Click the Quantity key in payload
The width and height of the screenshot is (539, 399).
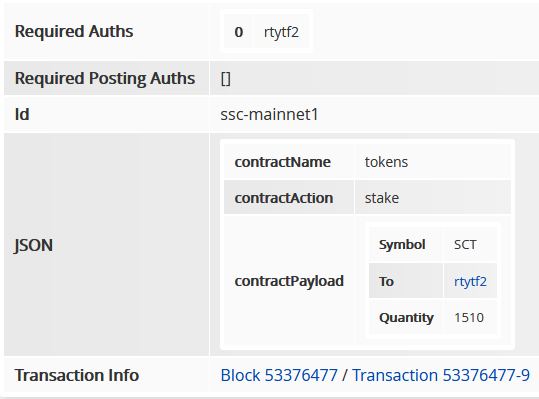click(x=406, y=318)
